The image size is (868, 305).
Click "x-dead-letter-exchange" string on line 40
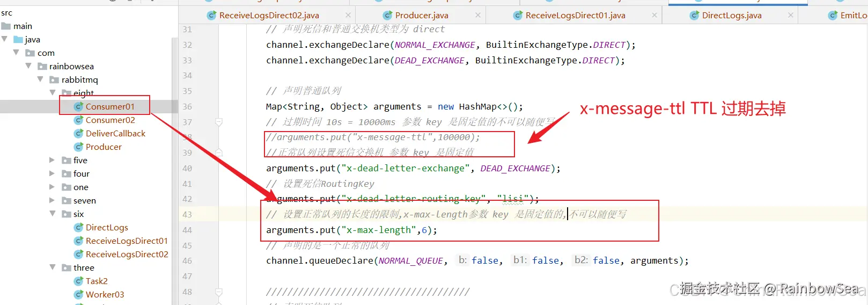coord(406,168)
